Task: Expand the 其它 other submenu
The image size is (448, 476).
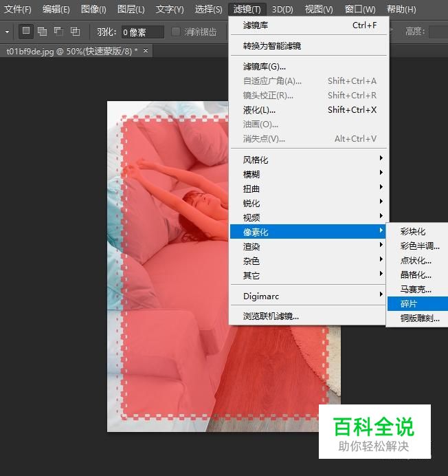Action: click(x=308, y=275)
